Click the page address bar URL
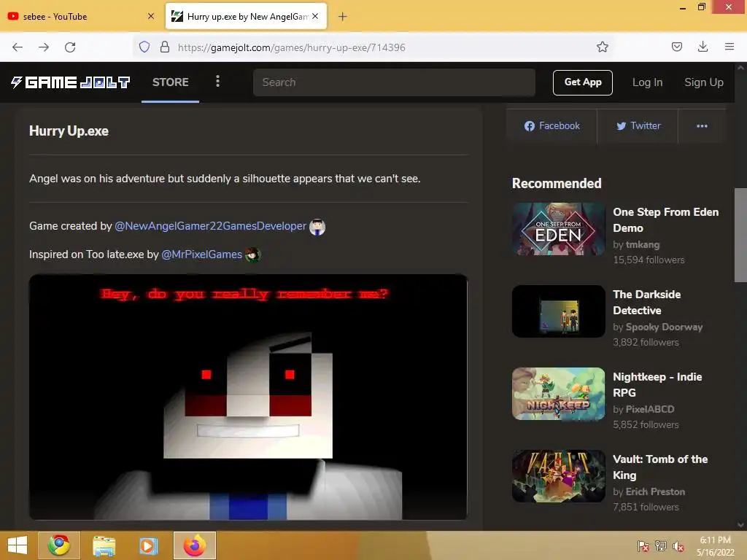The width and height of the screenshot is (747, 560). (x=291, y=47)
